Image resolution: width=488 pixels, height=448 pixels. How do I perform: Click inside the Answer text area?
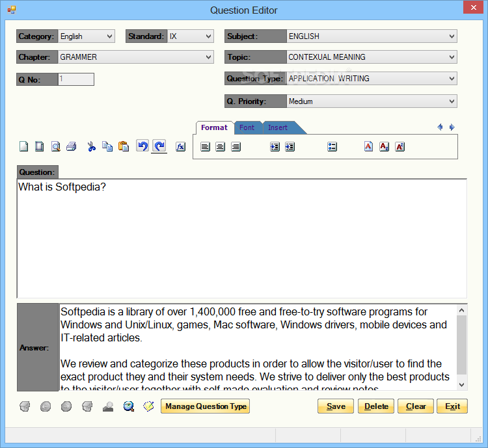tap(258, 347)
